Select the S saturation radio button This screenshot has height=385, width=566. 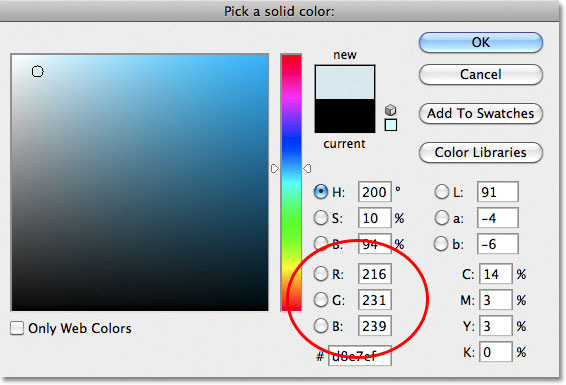[x=321, y=218]
